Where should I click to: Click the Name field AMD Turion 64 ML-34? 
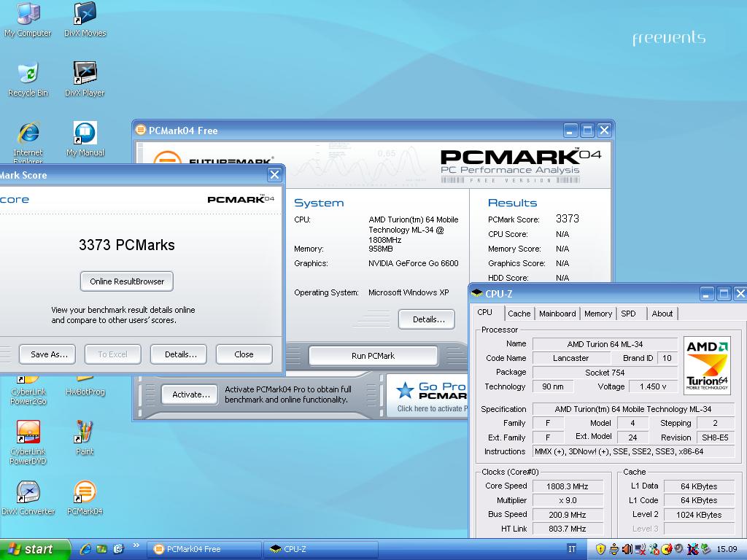click(x=605, y=344)
